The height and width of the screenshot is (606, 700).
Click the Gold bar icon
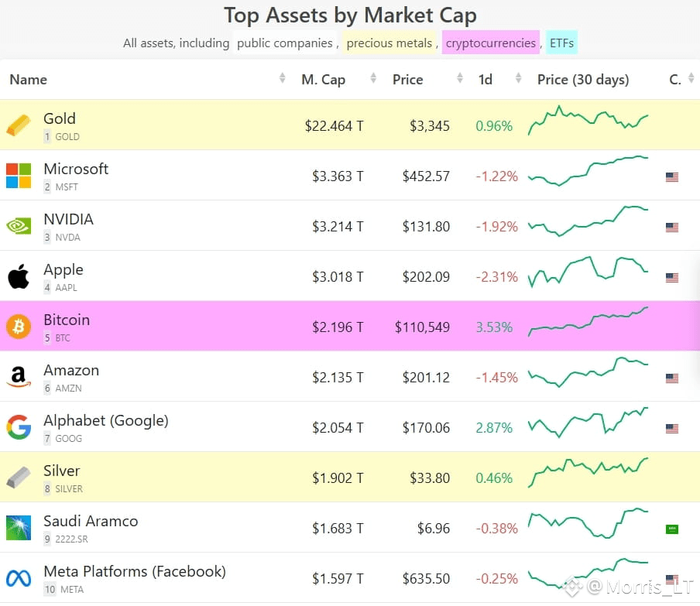(19, 125)
